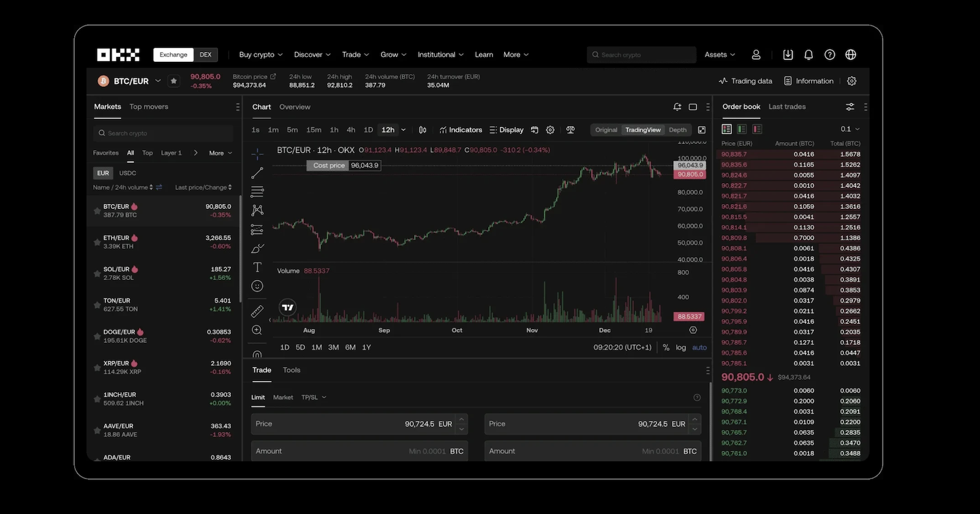Select the forecast position tool

tap(257, 230)
